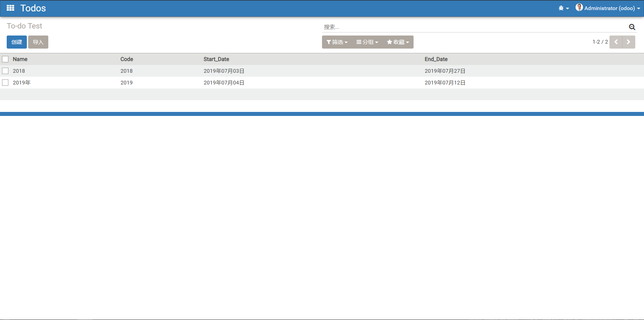Go to next page arrow
Viewport: 644px width, 320px height.
pyautogui.click(x=629, y=42)
